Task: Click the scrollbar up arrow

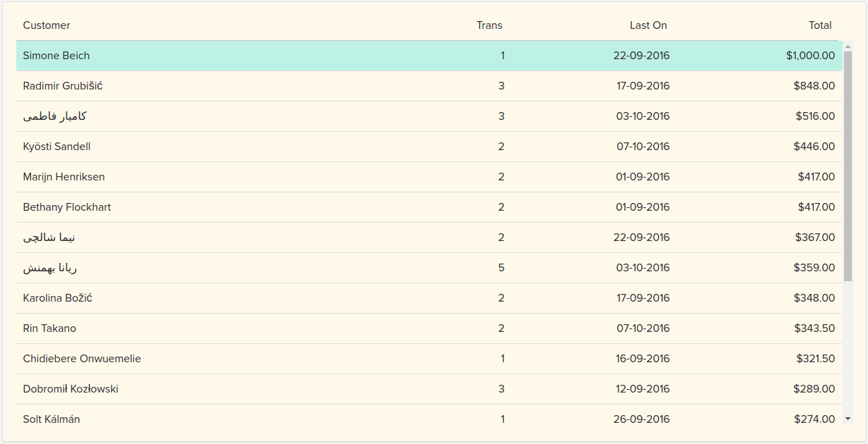Action: (x=848, y=47)
